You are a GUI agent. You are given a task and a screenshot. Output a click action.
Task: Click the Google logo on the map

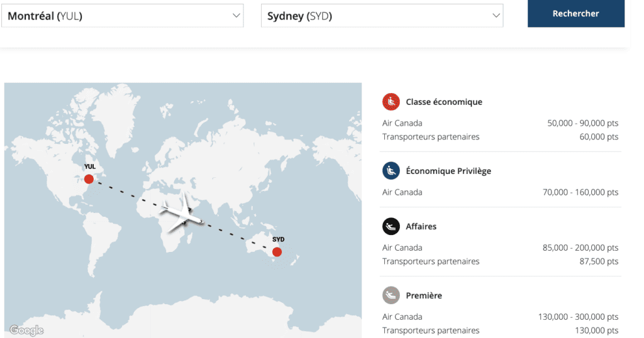pyautogui.click(x=26, y=330)
